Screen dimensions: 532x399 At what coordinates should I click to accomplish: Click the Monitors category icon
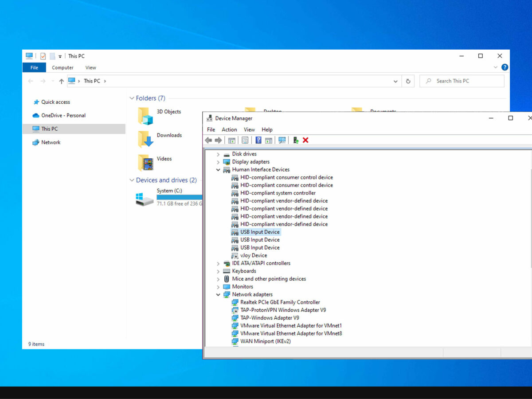[x=227, y=287]
